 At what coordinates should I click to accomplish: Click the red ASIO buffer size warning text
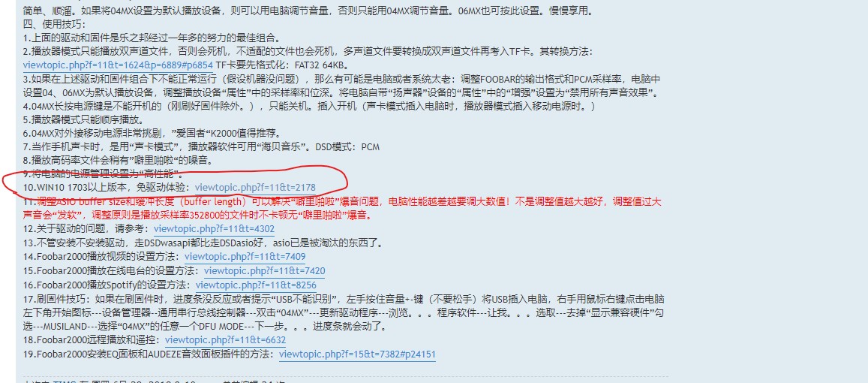[341, 208]
